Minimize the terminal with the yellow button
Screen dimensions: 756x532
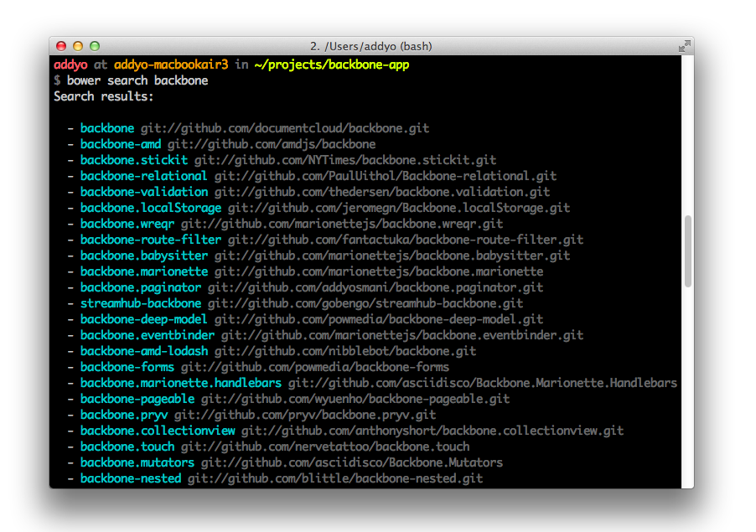point(78,46)
